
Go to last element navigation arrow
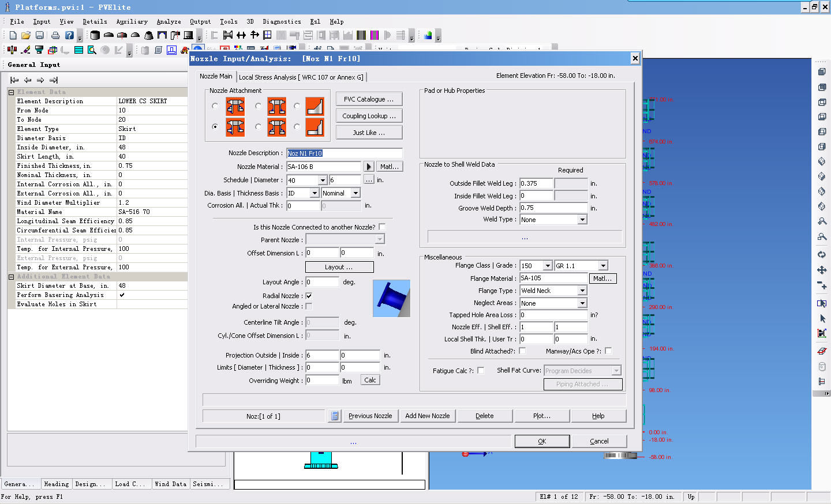tap(54, 80)
